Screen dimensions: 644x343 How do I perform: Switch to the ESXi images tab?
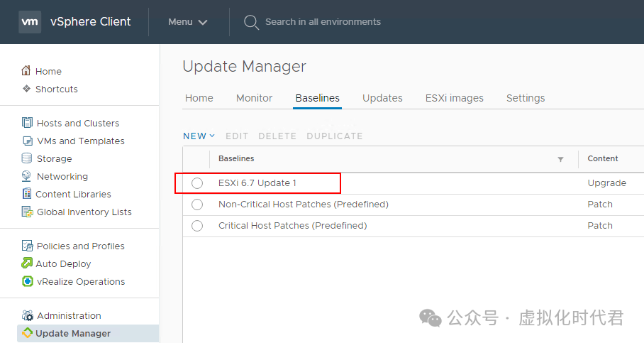pos(454,98)
